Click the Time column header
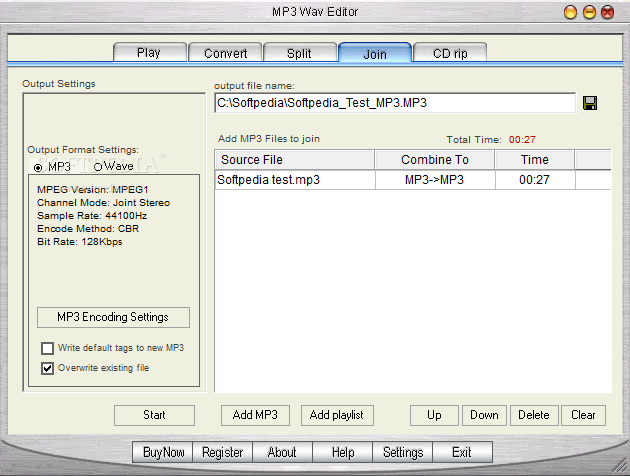The image size is (630, 476). [x=535, y=160]
